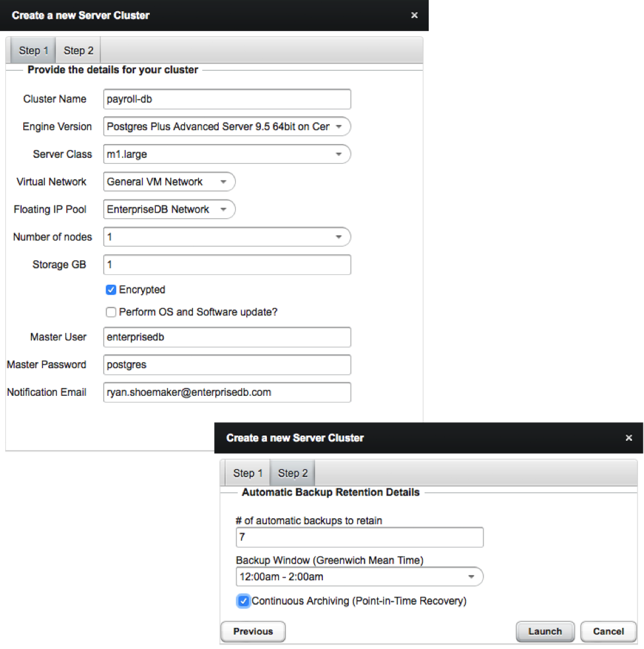Choose a Backup Window time range
The height and width of the screenshot is (649, 644).
tap(359, 577)
